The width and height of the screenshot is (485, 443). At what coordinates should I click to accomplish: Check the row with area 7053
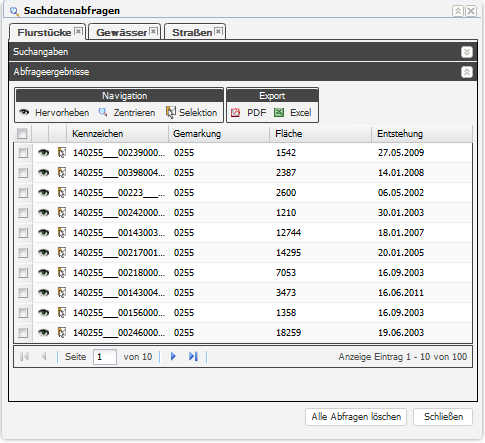tap(23, 273)
